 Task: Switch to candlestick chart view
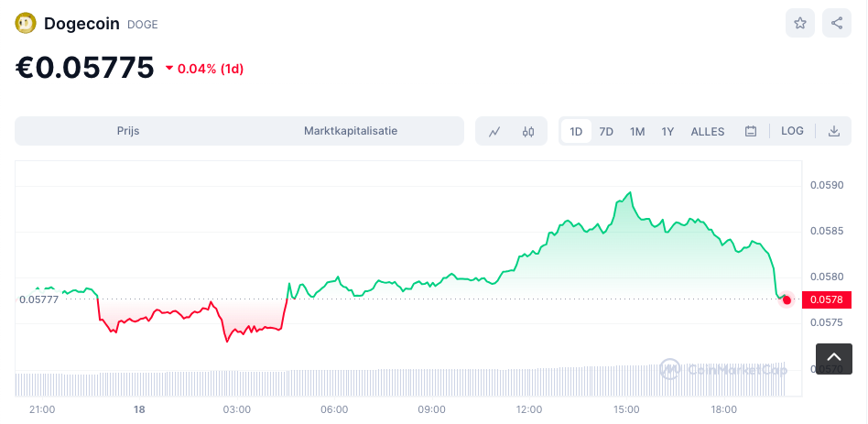tap(528, 132)
